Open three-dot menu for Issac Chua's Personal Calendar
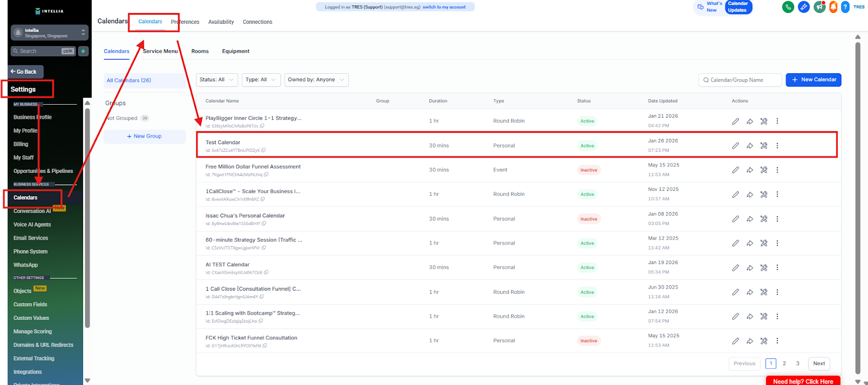The height and width of the screenshot is (385, 868). [x=777, y=219]
